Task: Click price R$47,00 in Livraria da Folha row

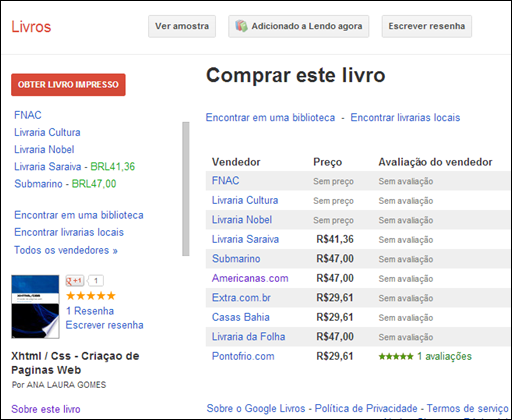Action: (335, 337)
